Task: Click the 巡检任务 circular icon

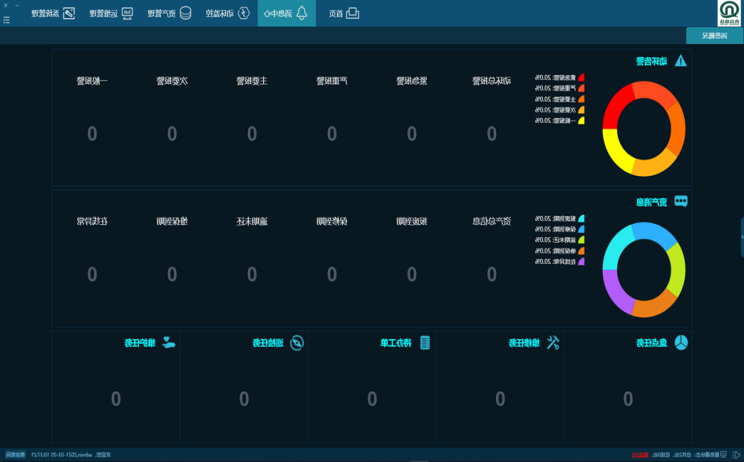Action: (x=296, y=343)
